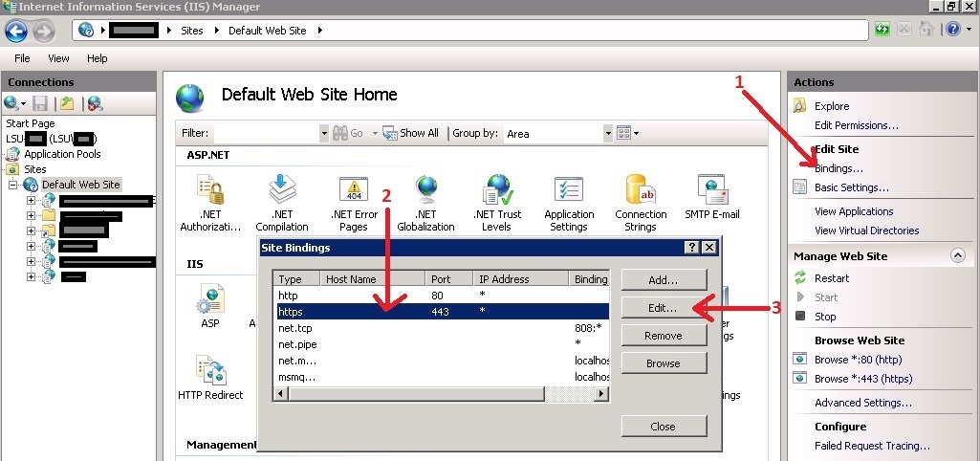Select the Sites node in the tree
The height and width of the screenshot is (461, 980).
pyautogui.click(x=35, y=169)
